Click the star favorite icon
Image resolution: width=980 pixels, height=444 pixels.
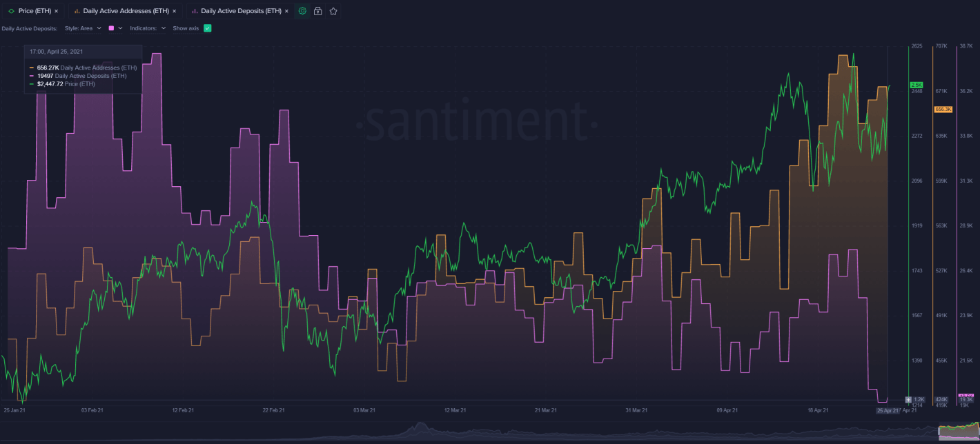tap(333, 11)
